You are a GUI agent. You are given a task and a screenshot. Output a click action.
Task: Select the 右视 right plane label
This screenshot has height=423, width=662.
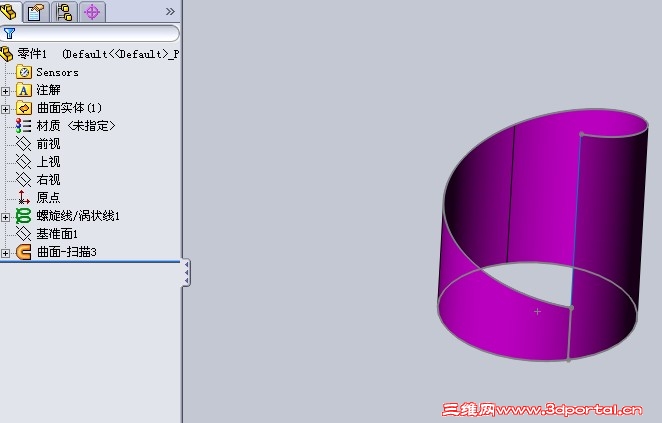click(x=48, y=180)
